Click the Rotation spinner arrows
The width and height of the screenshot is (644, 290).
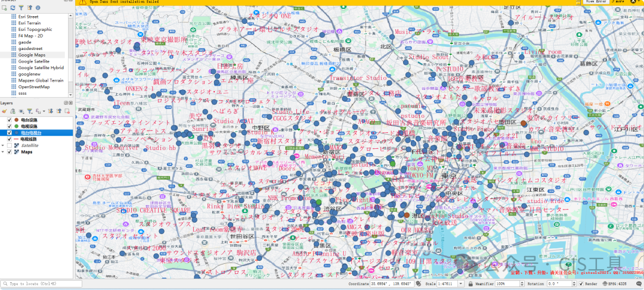tap(574, 283)
